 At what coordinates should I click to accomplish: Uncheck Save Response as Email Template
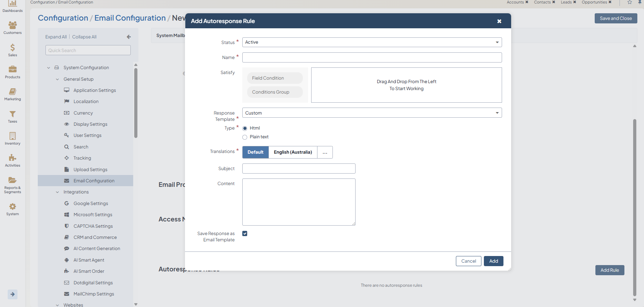point(245,234)
